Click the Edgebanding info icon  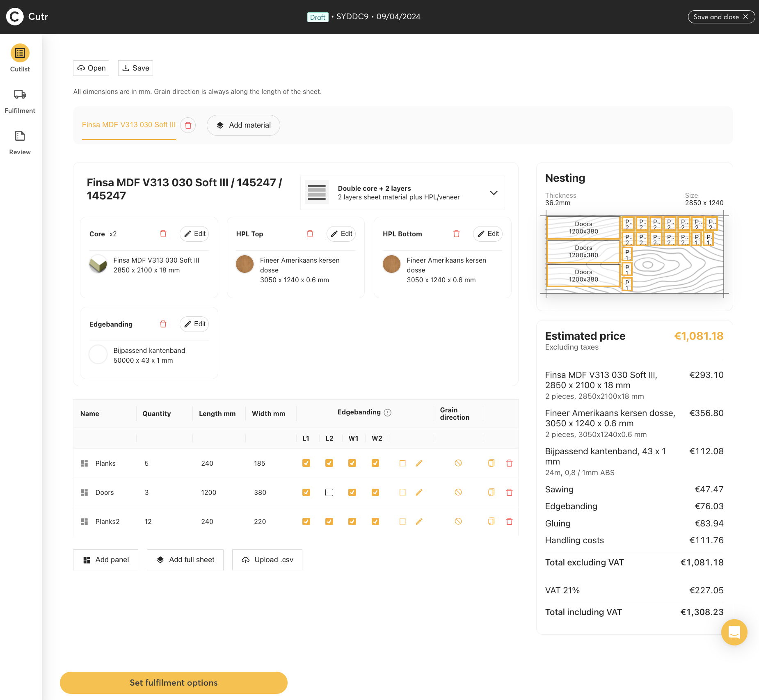coord(388,413)
